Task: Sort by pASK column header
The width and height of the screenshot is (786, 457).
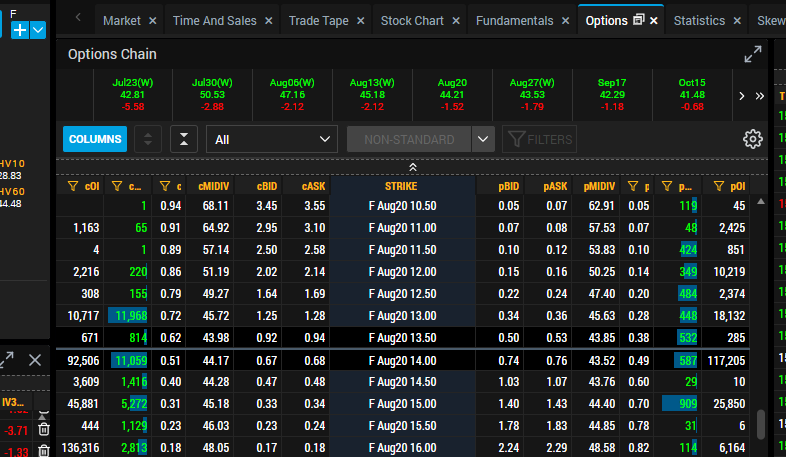Action: click(x=555, y=186)
